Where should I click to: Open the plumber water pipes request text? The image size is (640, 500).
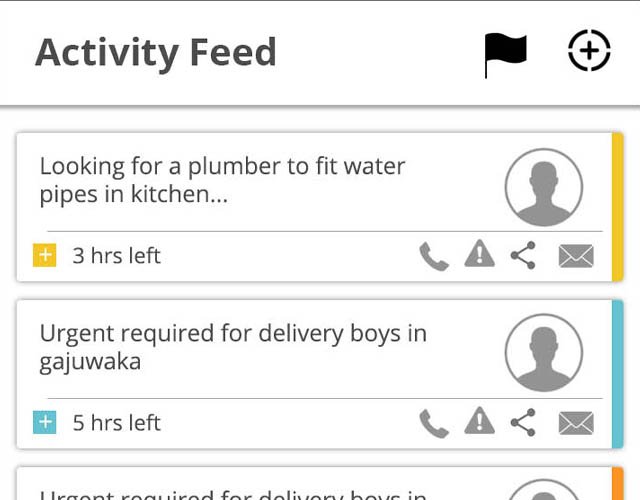[222, 180]
